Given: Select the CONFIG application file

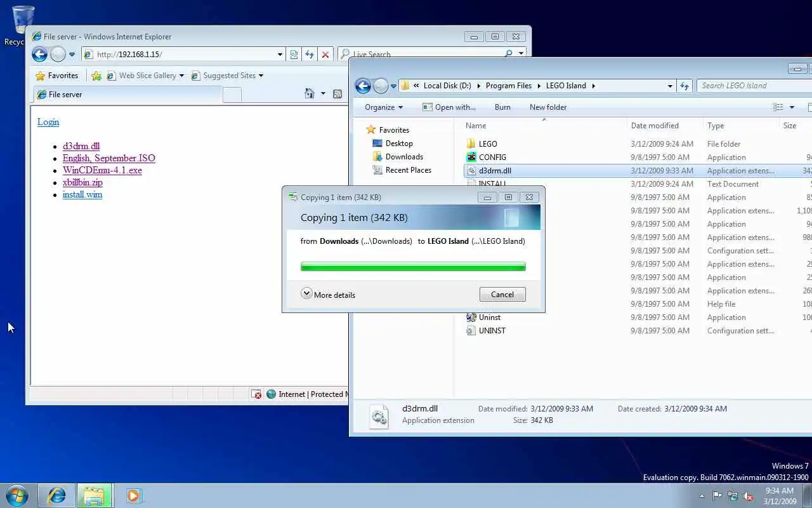Looking at the screenshot, I should click(x=492, y=157).
